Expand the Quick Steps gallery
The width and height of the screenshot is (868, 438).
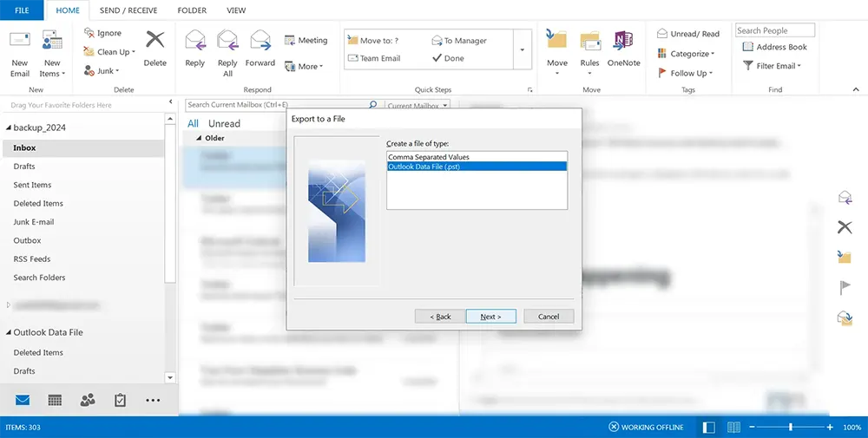(x=522, y=49)
